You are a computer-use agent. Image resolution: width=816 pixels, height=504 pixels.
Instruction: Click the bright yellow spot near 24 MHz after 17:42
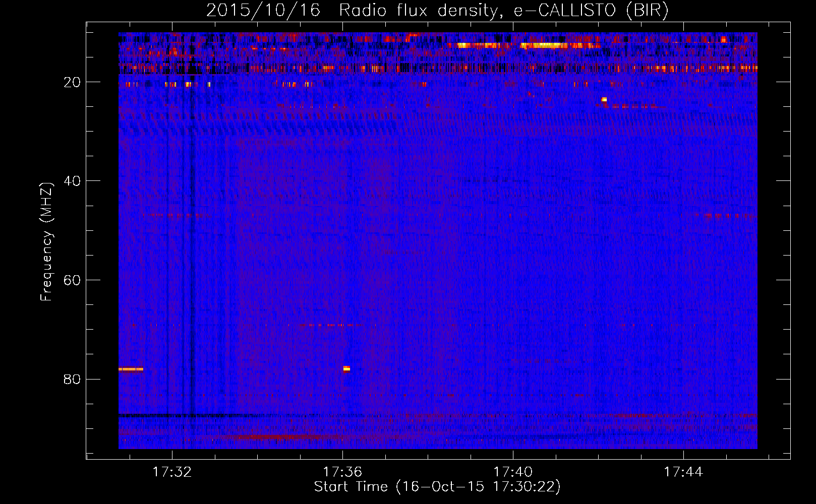coord(604,100)
